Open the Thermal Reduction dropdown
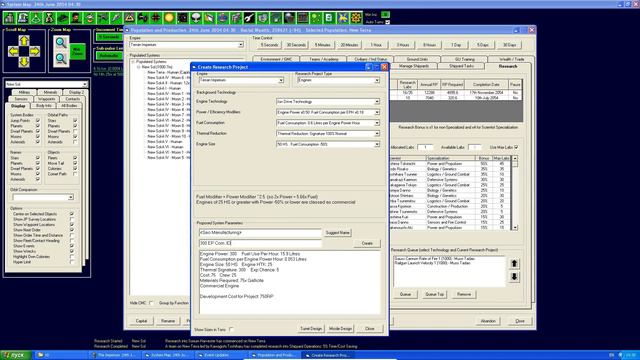The height and width of the screenshot is (360, 640). point(377,133)
